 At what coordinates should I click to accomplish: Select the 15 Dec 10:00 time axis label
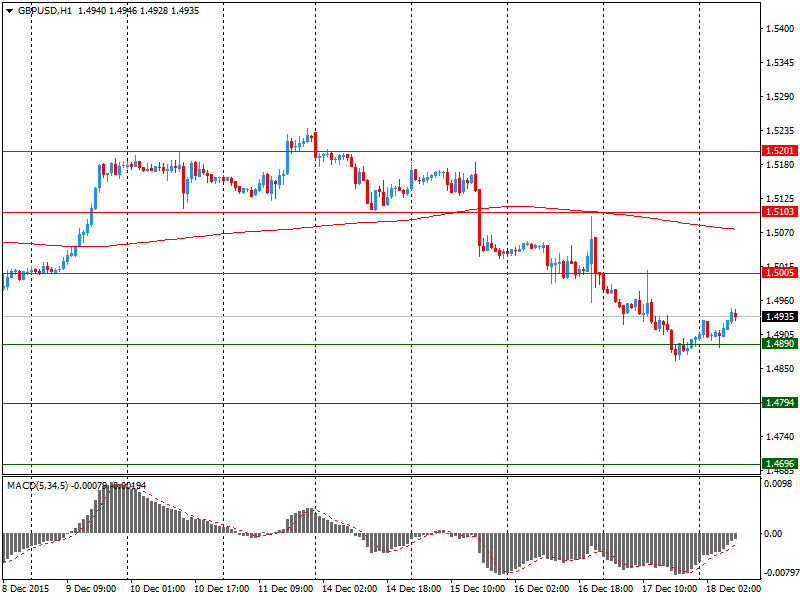[x=478, y=589]
